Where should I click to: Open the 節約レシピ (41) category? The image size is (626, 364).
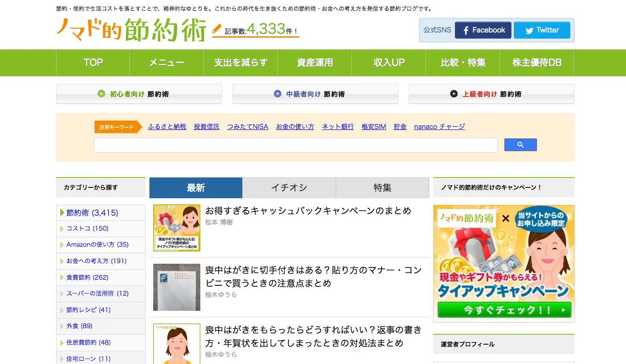(101, 310)
